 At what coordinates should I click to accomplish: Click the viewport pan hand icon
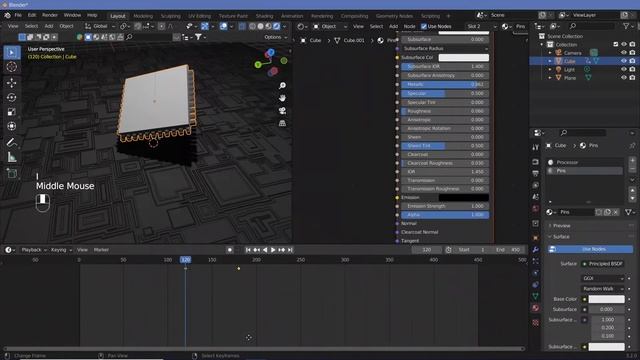pos(282,98)
